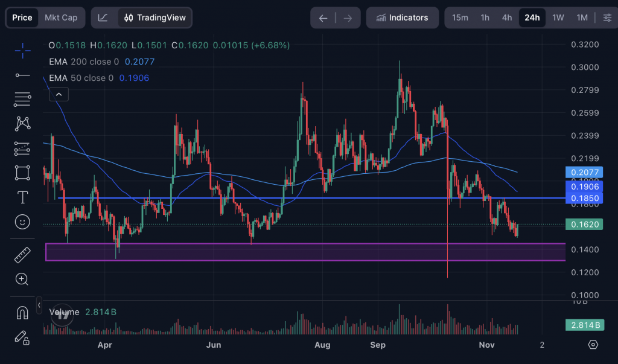The image size is (618, 364).
Task: Open chart settings hexagon gear icon
Action: pyautogui.click(x=593, y=345)
